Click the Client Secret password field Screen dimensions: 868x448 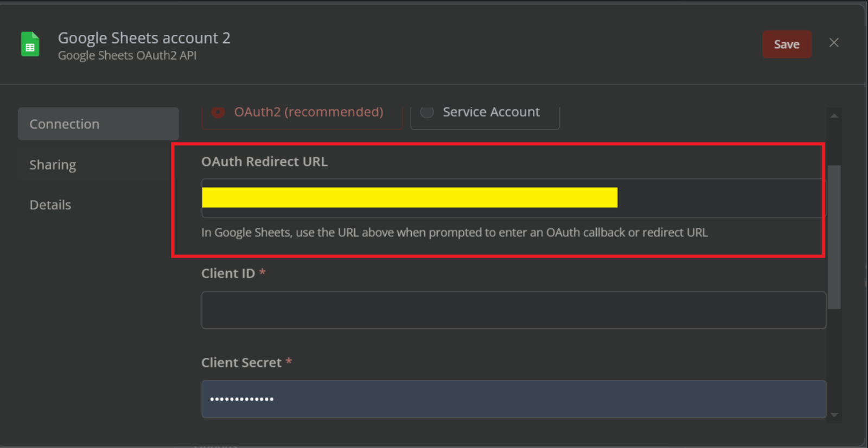point(514,399)
